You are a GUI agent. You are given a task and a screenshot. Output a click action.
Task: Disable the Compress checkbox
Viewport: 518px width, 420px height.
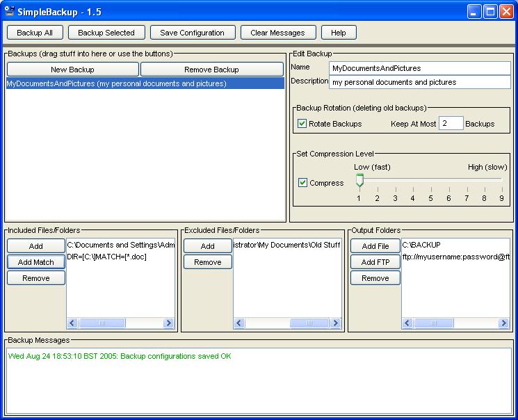(x=303, y=183)
